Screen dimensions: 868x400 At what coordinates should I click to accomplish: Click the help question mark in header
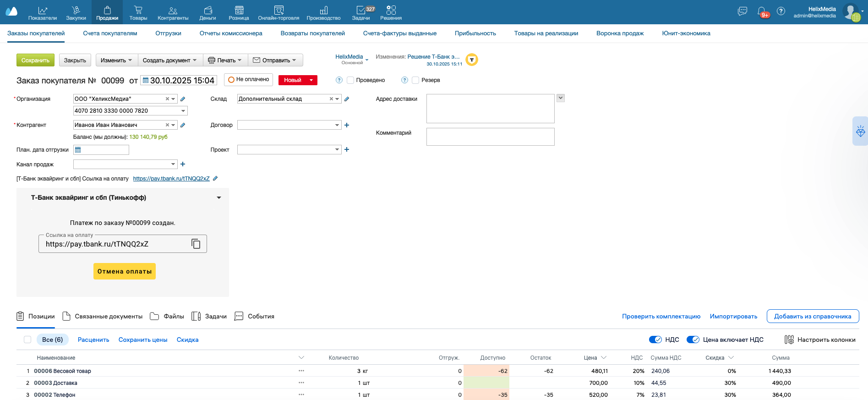781,11
